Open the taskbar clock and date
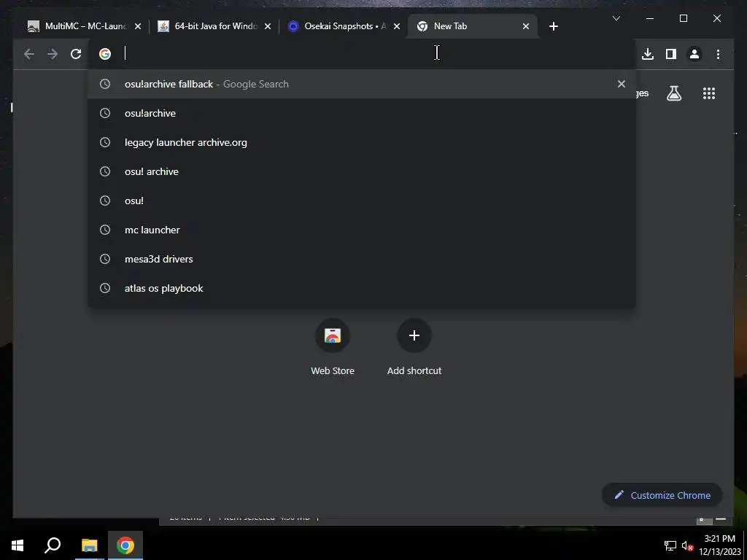The width and height of the screenshot is (747, 560). coord(720,545)
